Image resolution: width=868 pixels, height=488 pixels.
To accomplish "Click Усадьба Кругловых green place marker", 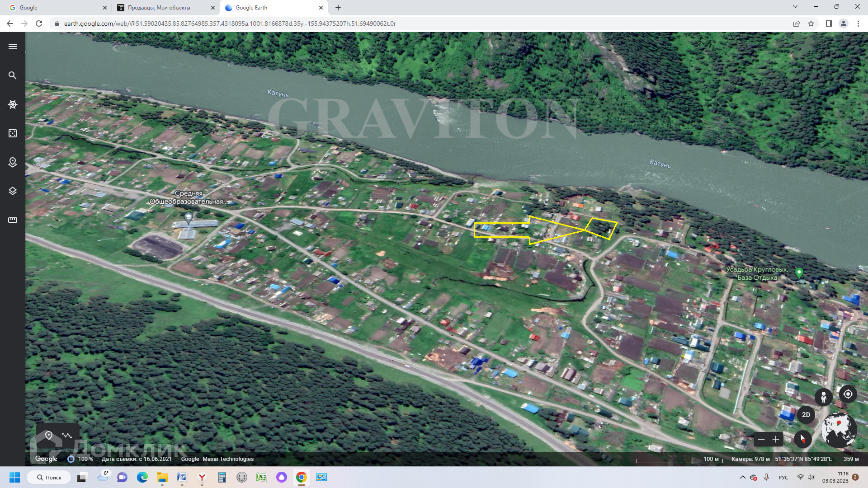I will 799,272.
